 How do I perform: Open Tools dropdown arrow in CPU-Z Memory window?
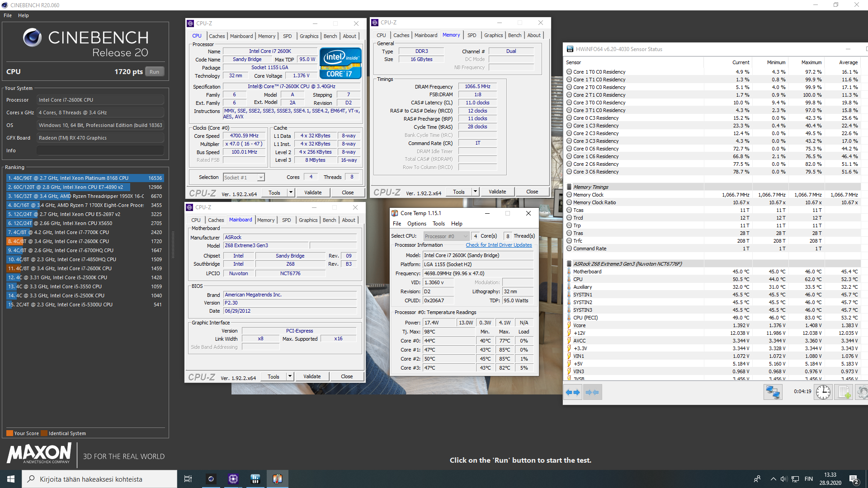click(475, 192)
